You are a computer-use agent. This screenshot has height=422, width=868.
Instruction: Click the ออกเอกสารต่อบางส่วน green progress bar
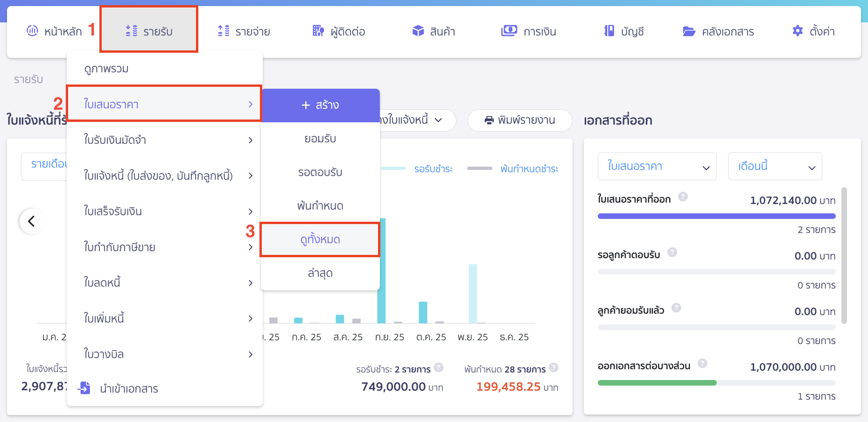pos(657,383)
